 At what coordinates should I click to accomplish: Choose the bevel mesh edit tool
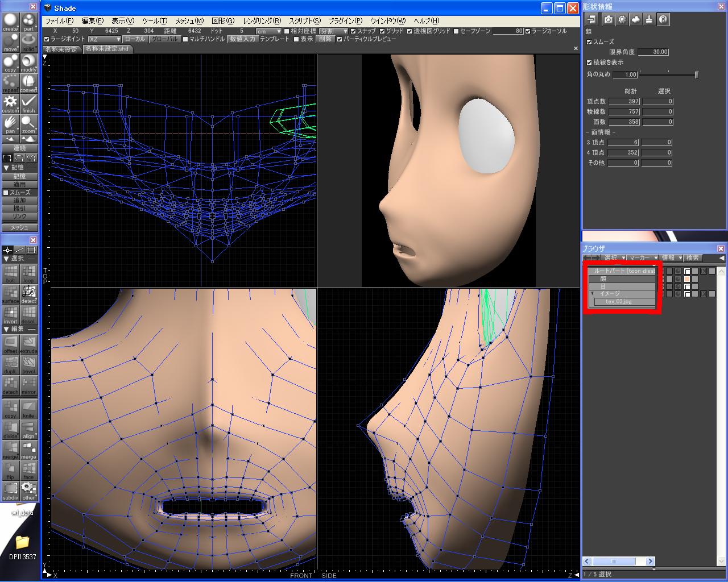click(28, 365)
